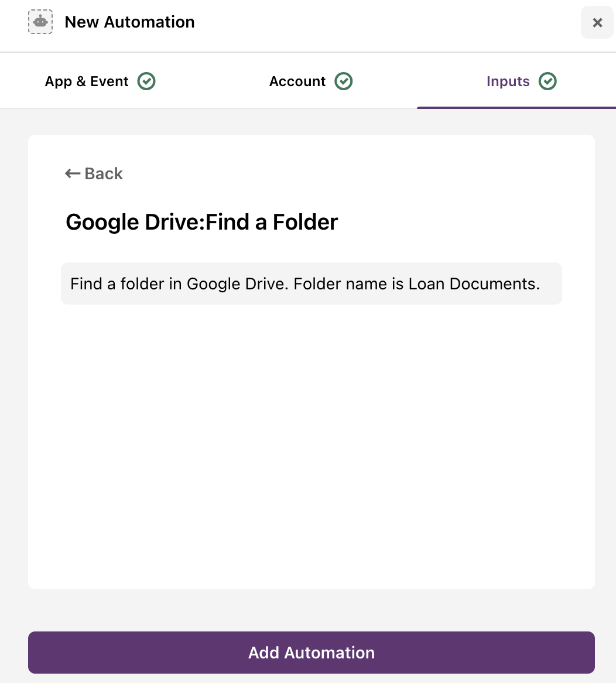Click the folder name instruction text field
The width and height of the screenshot is (616, 683).
[x=312, y=284]
